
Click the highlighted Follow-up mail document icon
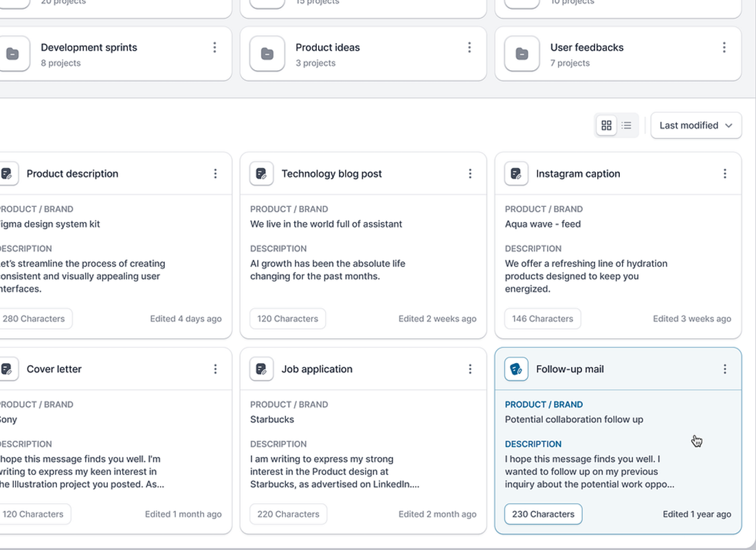click(x=516, y=368)
